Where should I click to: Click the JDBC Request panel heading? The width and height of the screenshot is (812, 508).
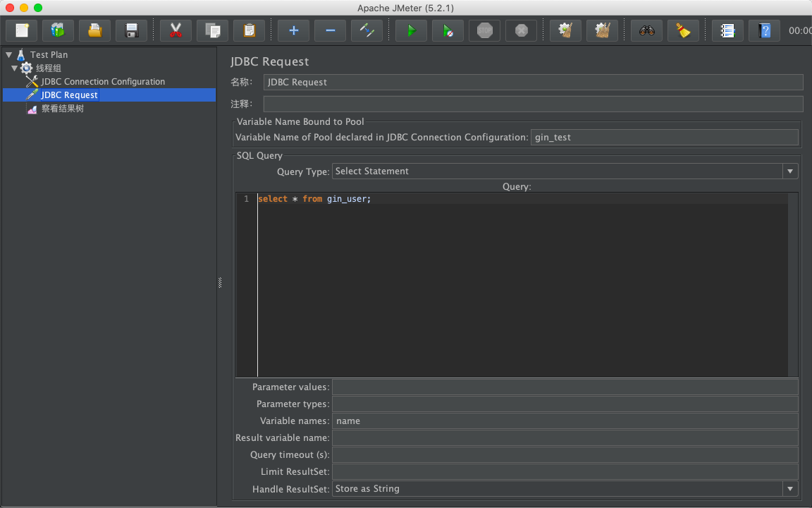tap(269, 61)
